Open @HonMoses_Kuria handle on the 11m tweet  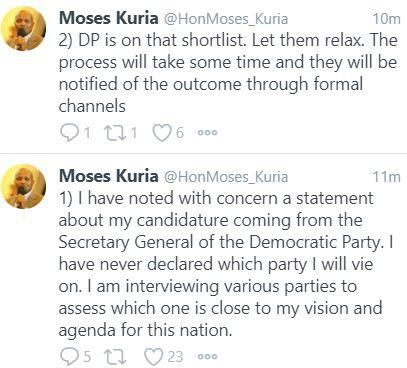(226, 177)
